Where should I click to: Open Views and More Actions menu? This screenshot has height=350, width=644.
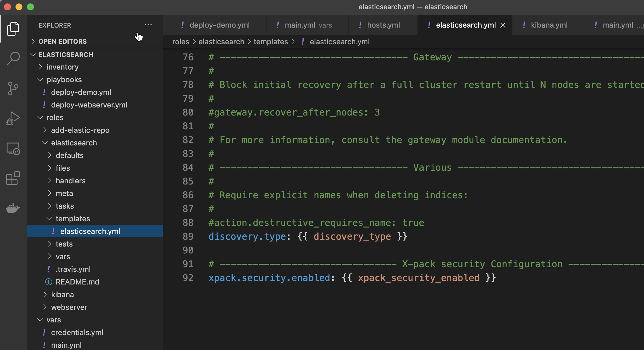click(148, 25)
